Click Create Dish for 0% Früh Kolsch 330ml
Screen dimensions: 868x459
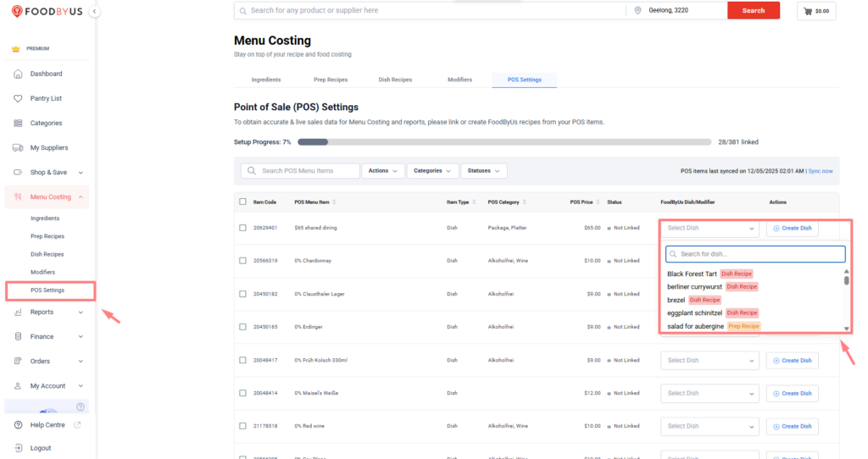(x=793, y=361)
